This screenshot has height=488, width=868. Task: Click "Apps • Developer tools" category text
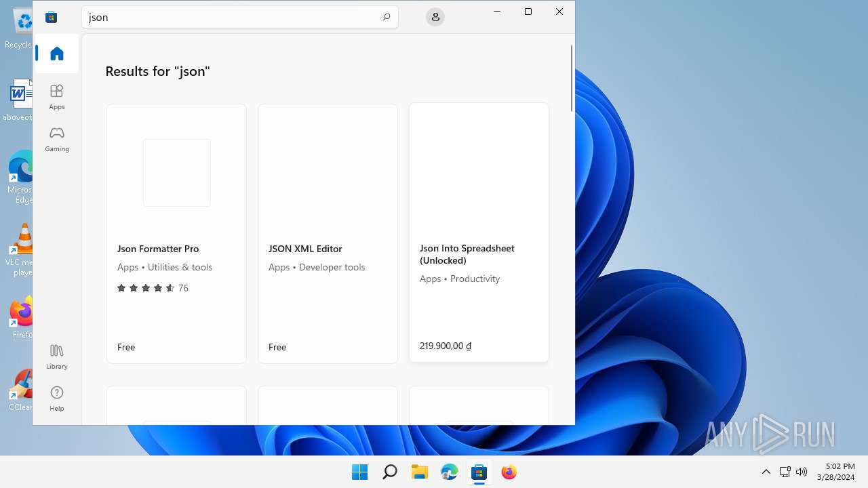[x=317, y=267]
